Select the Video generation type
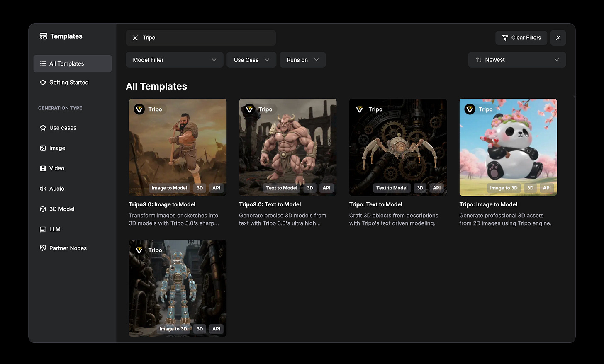Viewport: 604px width, 364px height. pyautogui.click(x=73, y=168)
